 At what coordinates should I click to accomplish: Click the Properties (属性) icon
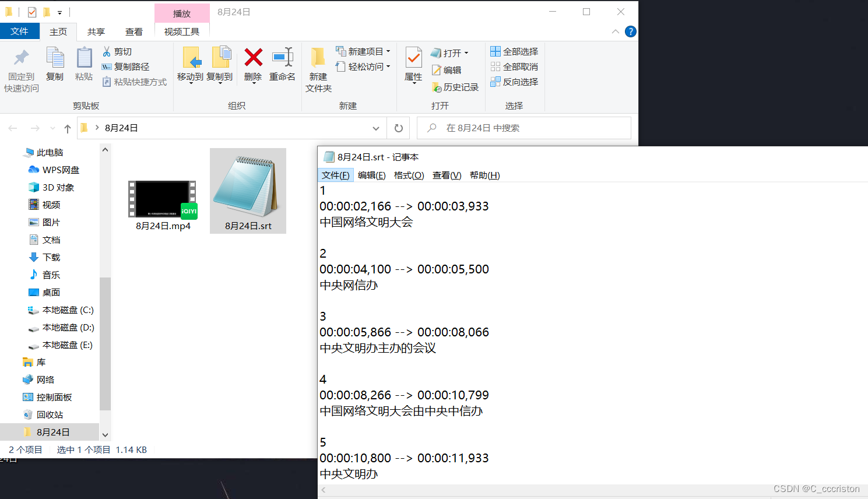[x=413, y=58]
